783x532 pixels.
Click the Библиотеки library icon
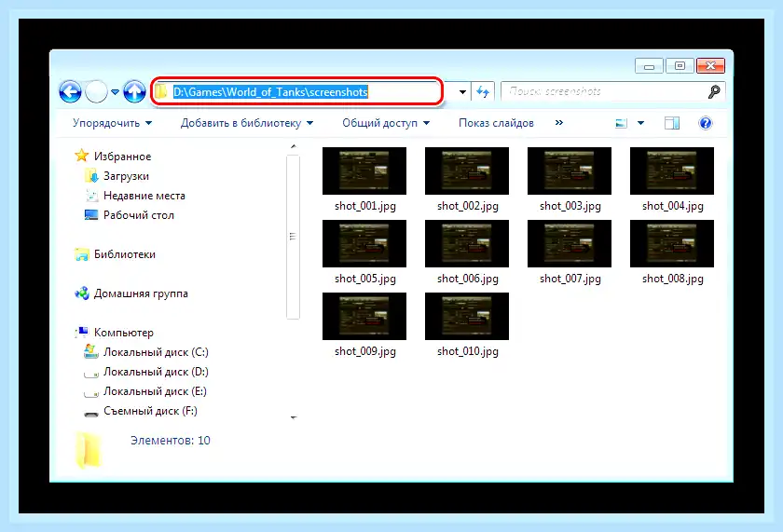(81, 254)
